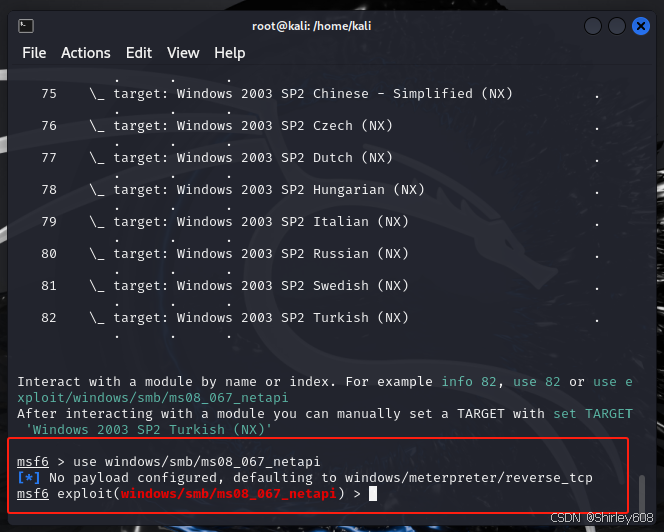Click the 'info 82' example text

pyautogui.click(x=469, y=382)
